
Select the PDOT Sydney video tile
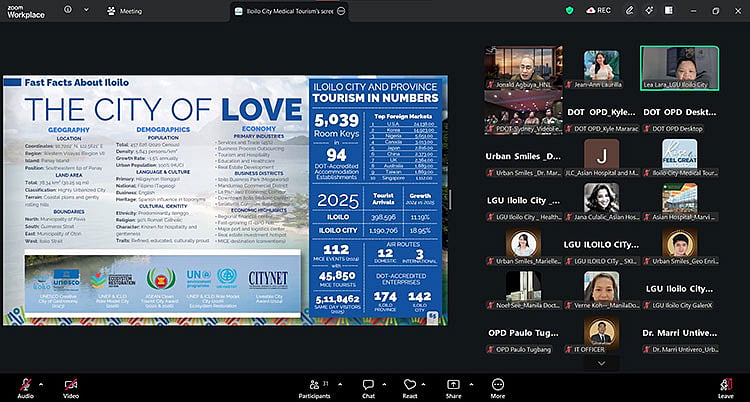[523, 112]
